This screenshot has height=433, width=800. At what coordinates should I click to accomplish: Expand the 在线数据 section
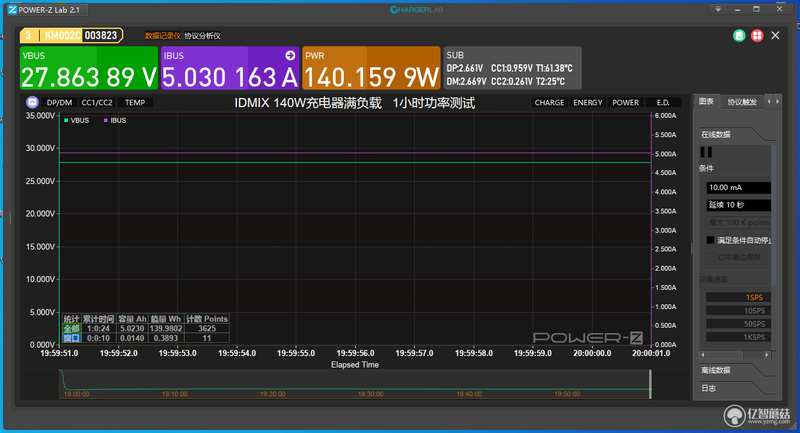pyautogui.click(x=735, y=135)
